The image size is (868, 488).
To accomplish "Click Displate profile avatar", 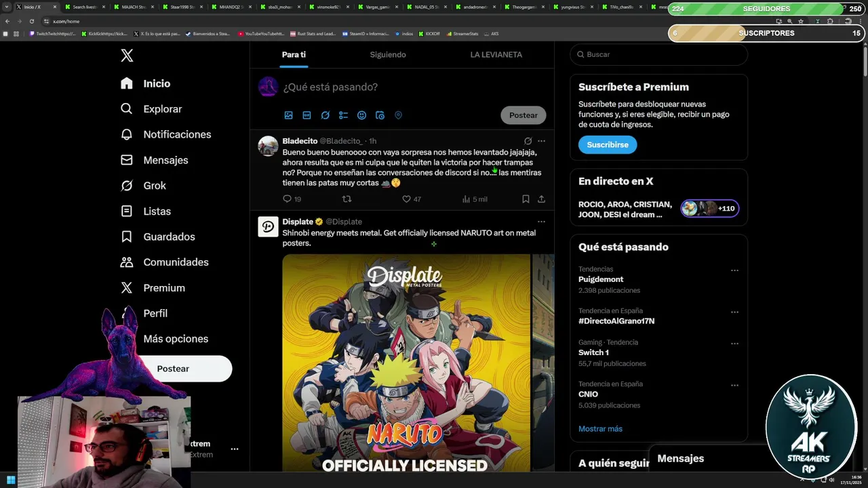I will pos(268,227).
